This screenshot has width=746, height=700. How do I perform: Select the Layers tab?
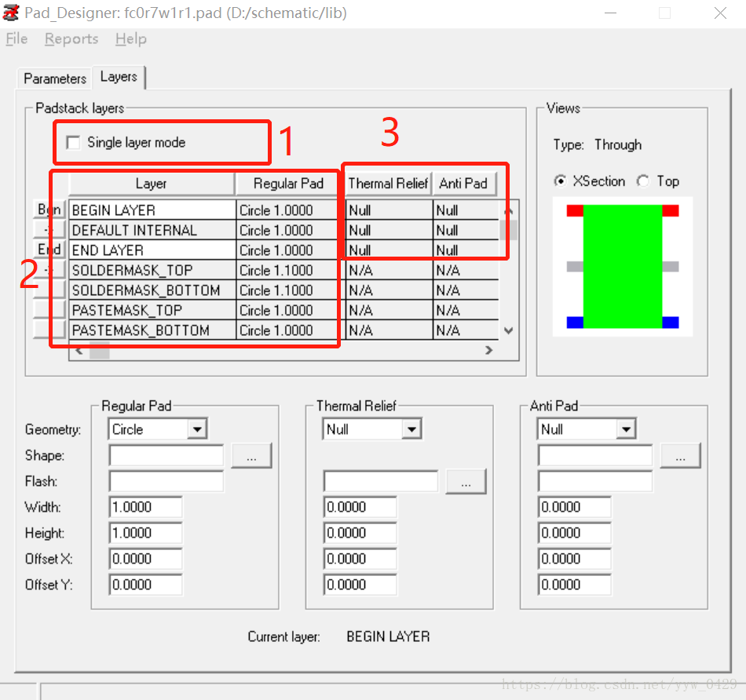click(x=119, y=77)
